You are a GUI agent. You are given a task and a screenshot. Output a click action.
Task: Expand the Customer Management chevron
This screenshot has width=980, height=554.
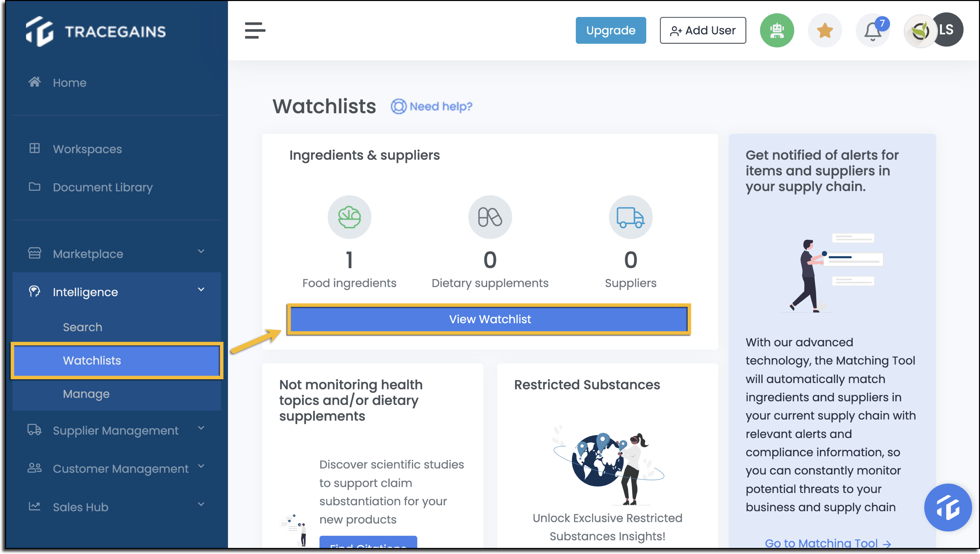pos(201,466)
